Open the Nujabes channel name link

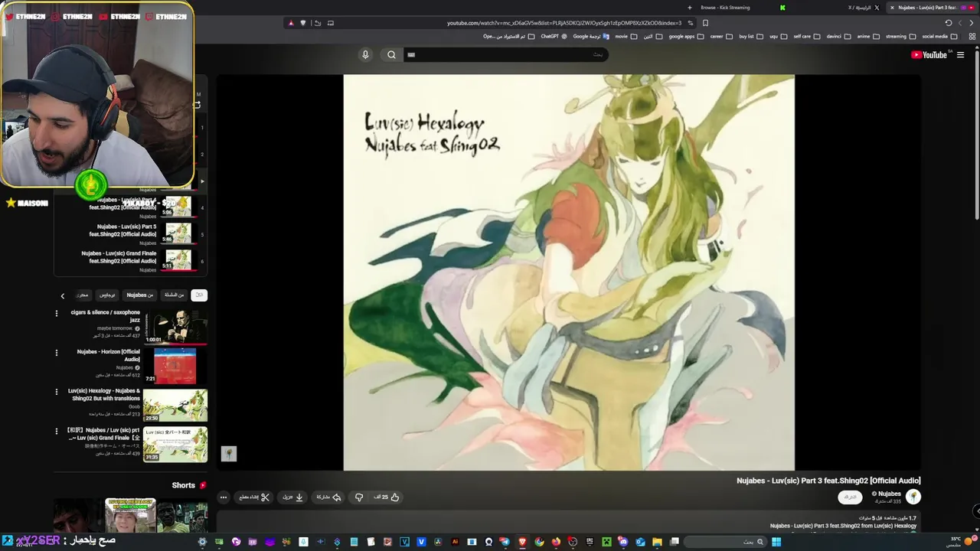coord(889,494)
